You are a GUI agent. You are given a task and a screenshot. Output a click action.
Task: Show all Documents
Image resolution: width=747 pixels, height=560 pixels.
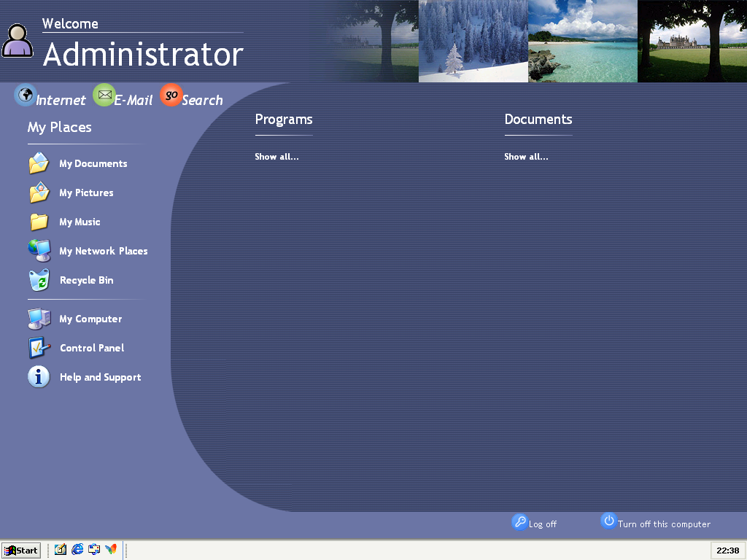click(x=527, y=157)
